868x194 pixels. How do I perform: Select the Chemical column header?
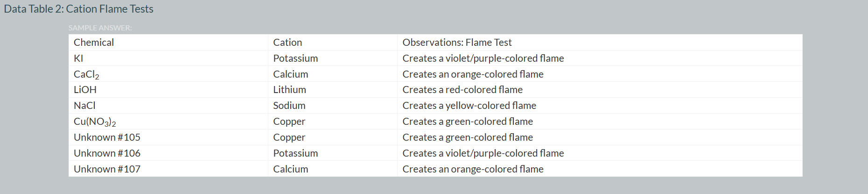coord(94,43)
